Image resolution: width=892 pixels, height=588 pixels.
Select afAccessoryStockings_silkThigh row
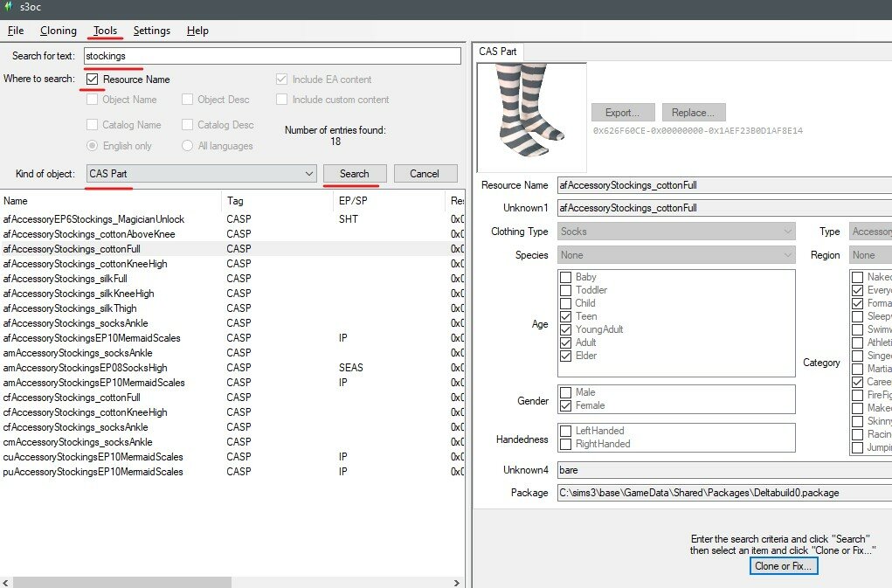point(232,308)
